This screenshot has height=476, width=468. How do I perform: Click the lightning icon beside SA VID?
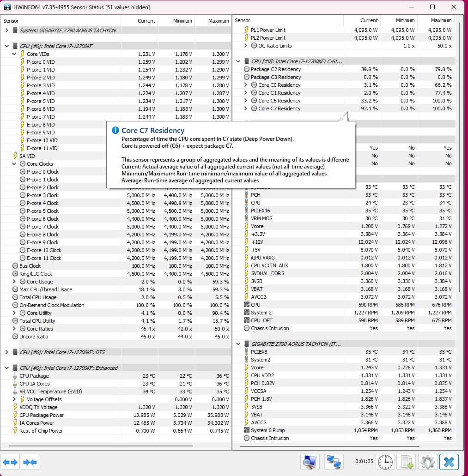15,156
